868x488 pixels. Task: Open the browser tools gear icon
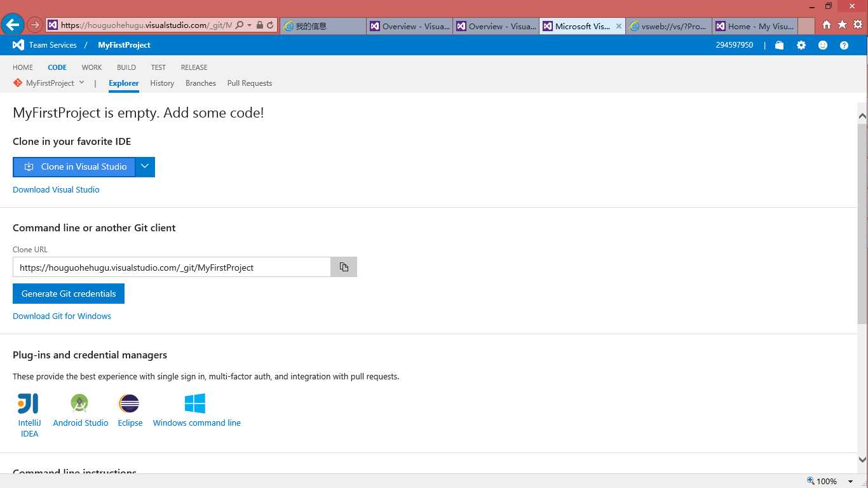tap(858, 25)
